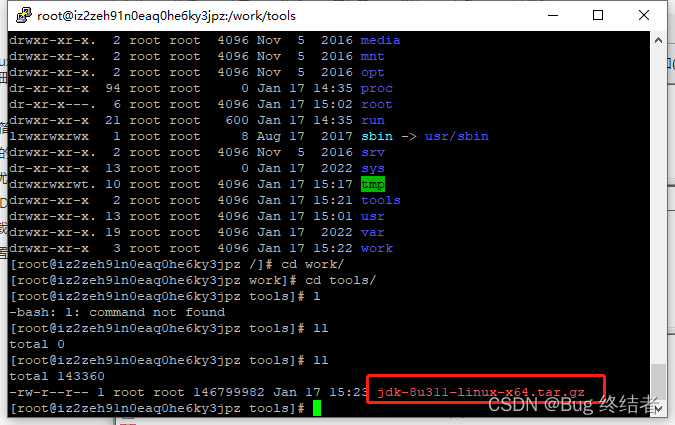This screenshot has height=425, width=675.
Task: Click the media directory name
Action: tap(381, 40)
